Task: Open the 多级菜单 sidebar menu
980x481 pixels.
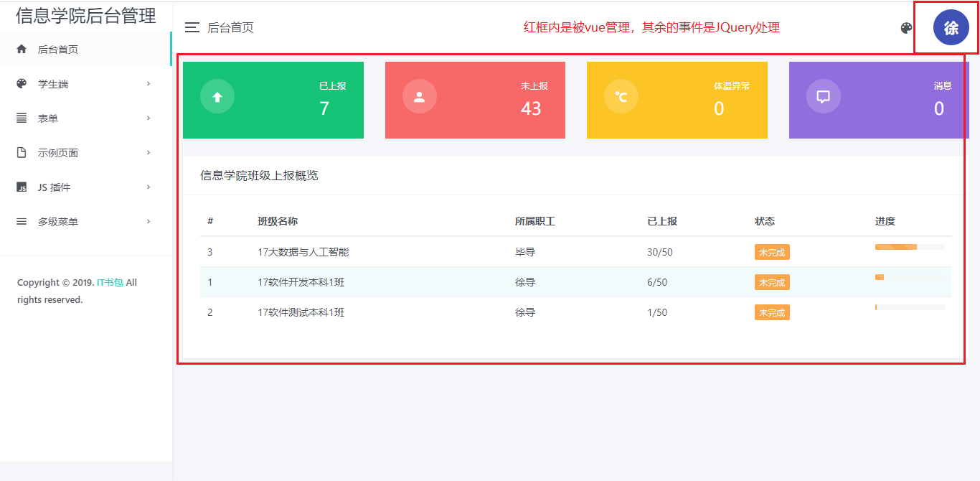Action: 85,222
